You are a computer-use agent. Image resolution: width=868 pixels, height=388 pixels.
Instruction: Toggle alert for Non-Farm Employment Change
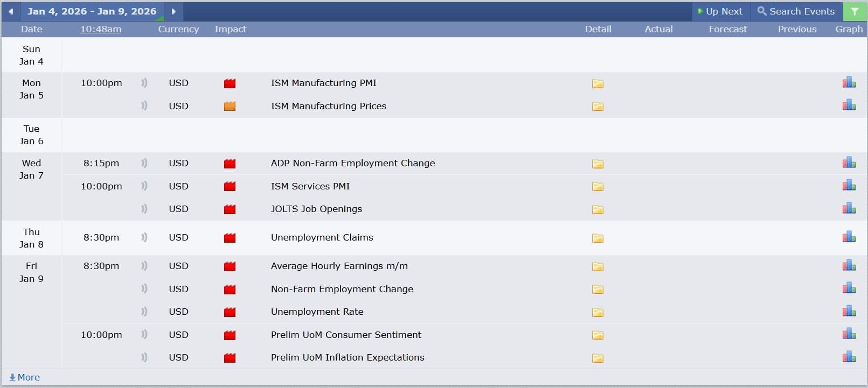(x=144, y=289)
